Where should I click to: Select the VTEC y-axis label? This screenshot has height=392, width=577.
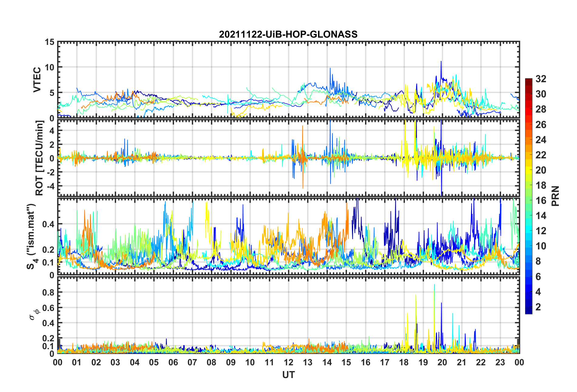click(37, 80)
